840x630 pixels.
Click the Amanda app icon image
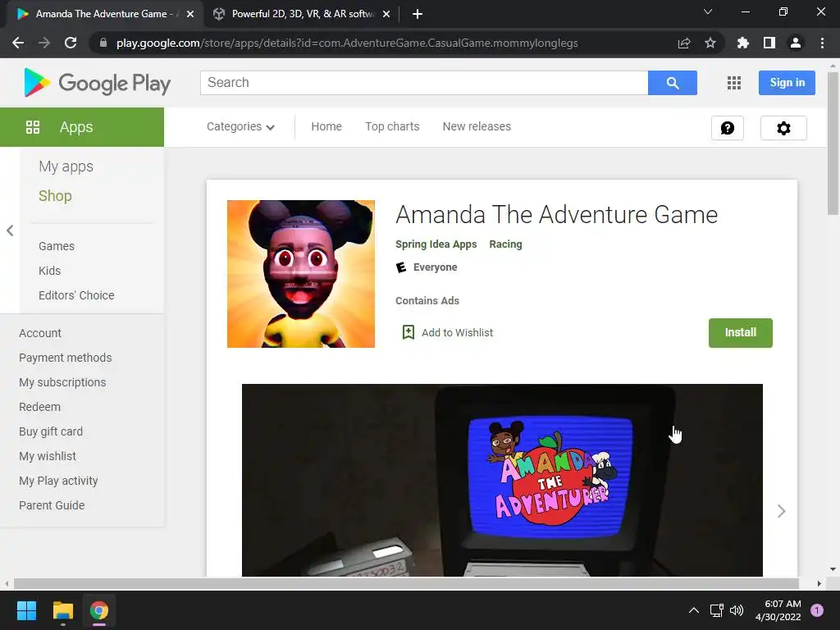point(301,274)
